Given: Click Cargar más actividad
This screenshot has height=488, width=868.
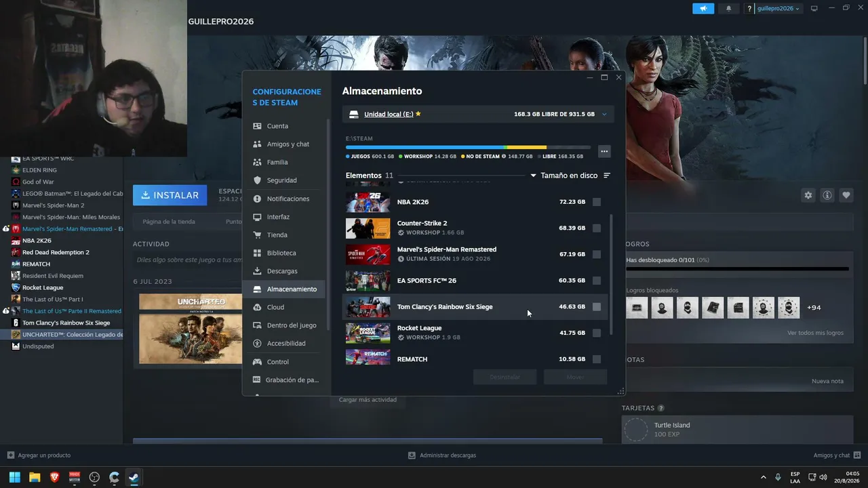Looking at the screenshot, I should (368, 400).
